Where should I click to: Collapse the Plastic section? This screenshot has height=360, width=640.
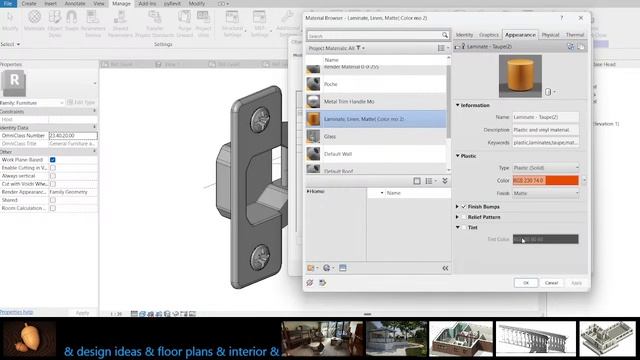point(458,156)
